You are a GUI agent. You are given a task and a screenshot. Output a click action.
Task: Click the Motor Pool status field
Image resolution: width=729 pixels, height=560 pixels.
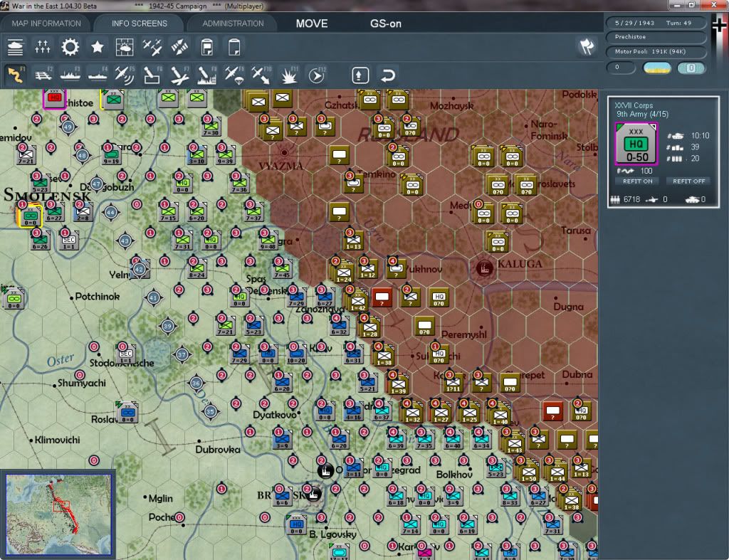point(656,51)
